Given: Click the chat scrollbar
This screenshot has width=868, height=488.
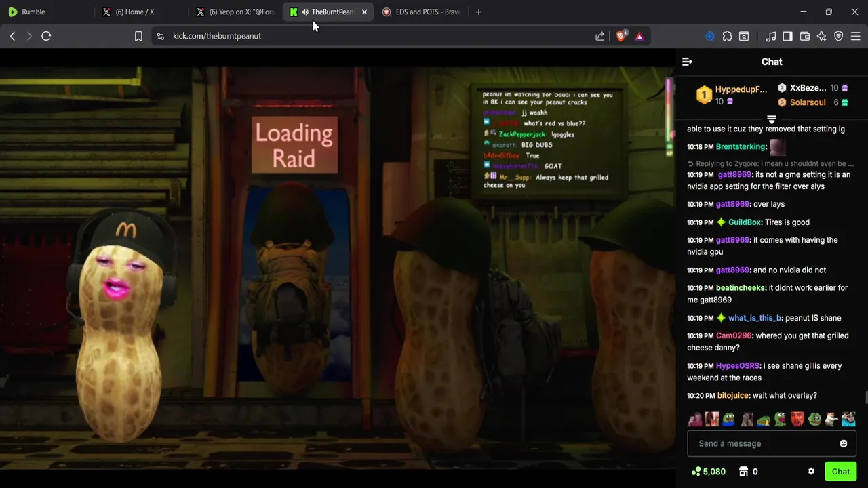Looking at the screenshot, I should click(x=865, y=396).
